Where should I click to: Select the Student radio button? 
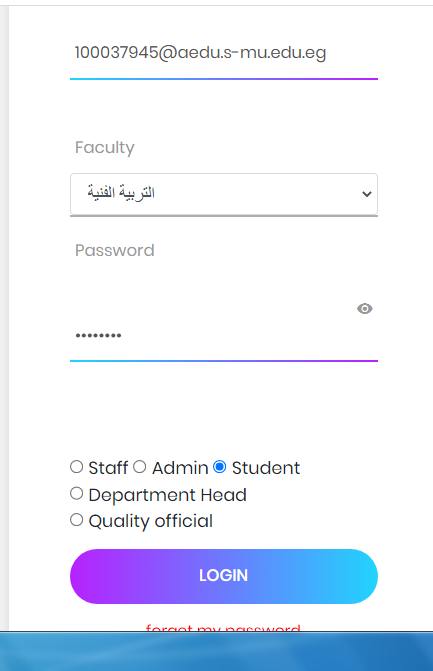click(x=219, y=466)
